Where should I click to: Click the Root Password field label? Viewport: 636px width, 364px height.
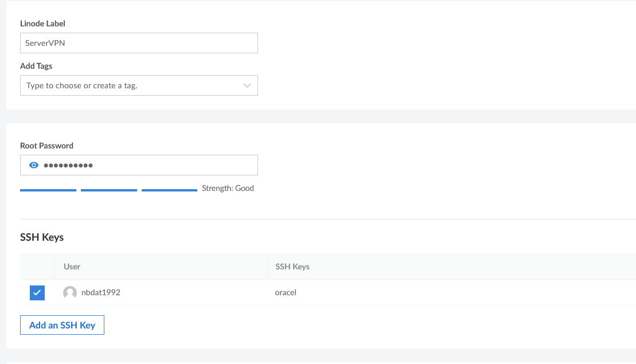click(46, 146)
